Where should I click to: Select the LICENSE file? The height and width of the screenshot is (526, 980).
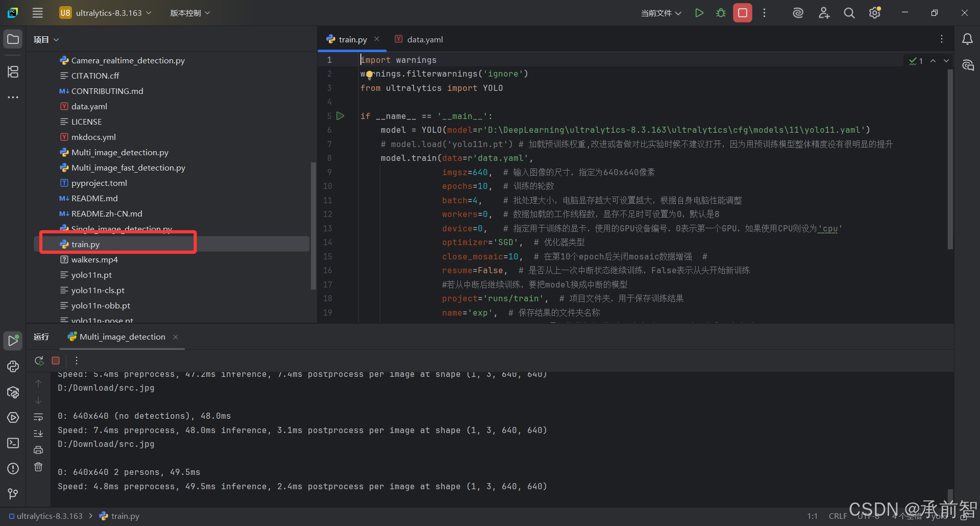(x=87, y=122)
